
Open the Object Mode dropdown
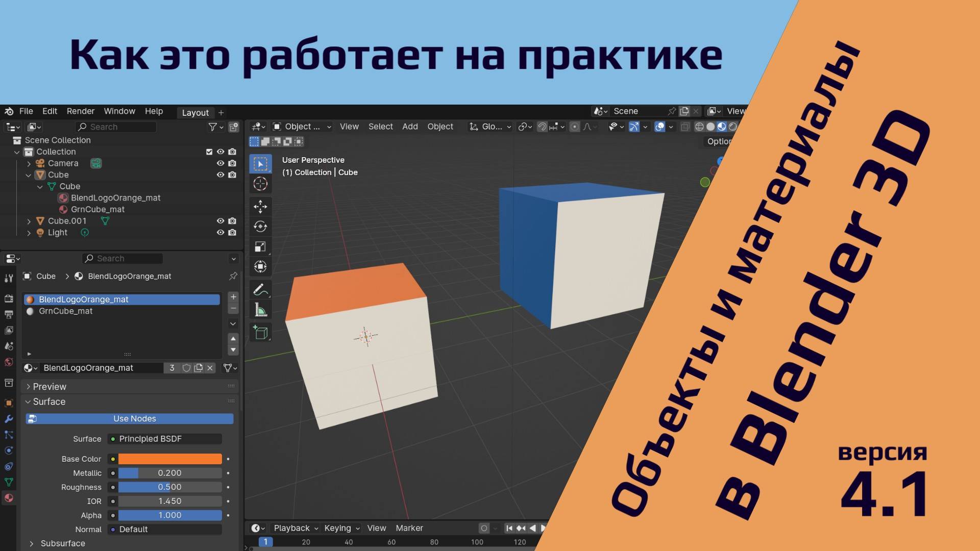pyautogui.click(x=301, y=127)
